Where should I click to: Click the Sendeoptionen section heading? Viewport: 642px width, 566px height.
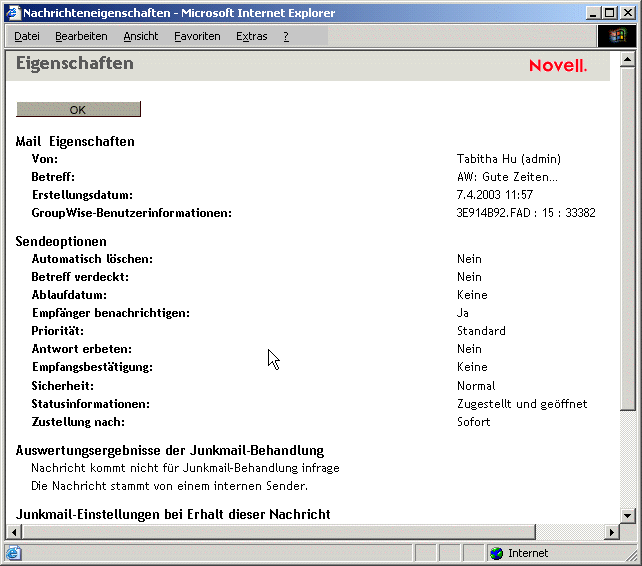pos(61,241)
